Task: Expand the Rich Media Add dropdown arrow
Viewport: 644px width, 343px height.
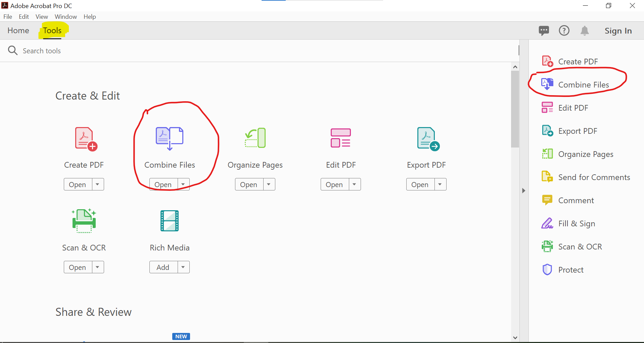Action: (x=183, y=267)
